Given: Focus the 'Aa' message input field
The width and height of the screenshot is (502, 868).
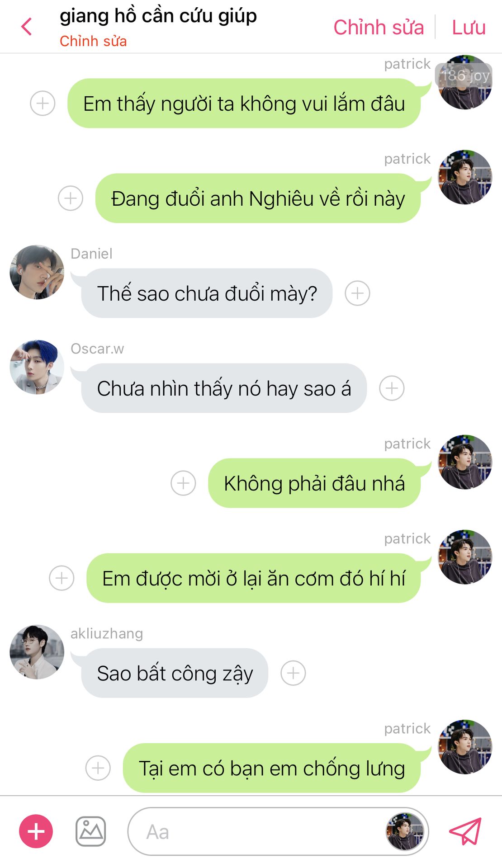Looking at the screenshot, I should 278,831.
